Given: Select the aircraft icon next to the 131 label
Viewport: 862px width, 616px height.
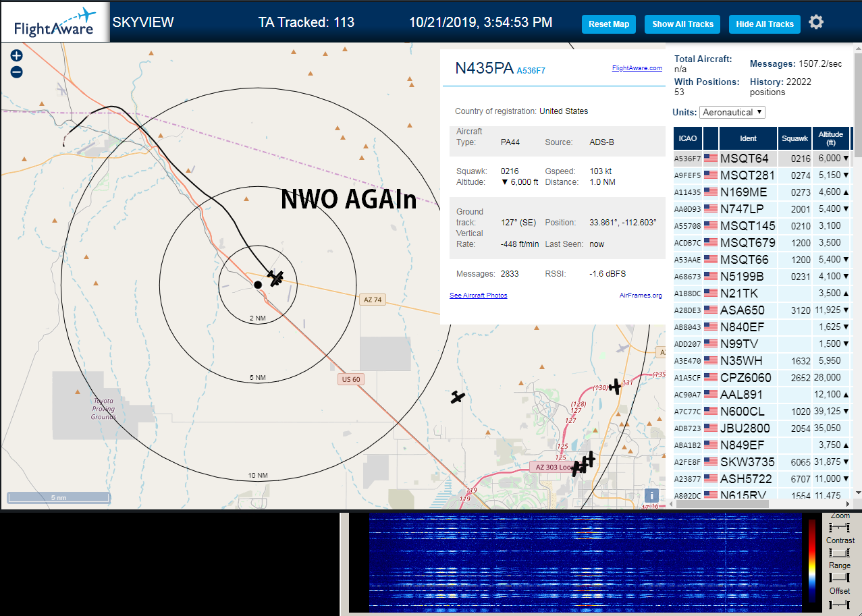Looking at the screenshot, I should pyautogui.click(x=615, y=386).
